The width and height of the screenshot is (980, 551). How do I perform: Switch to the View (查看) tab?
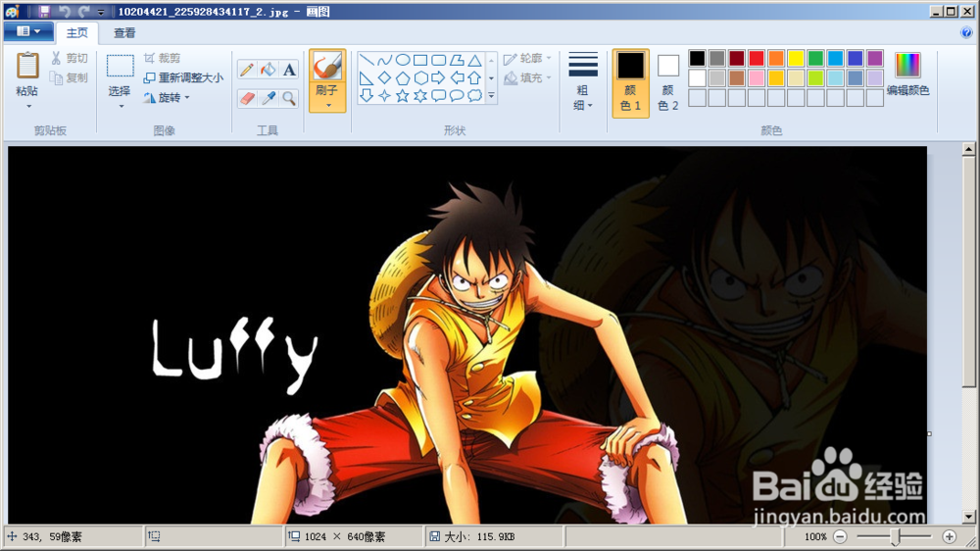(x=124, y=33)
